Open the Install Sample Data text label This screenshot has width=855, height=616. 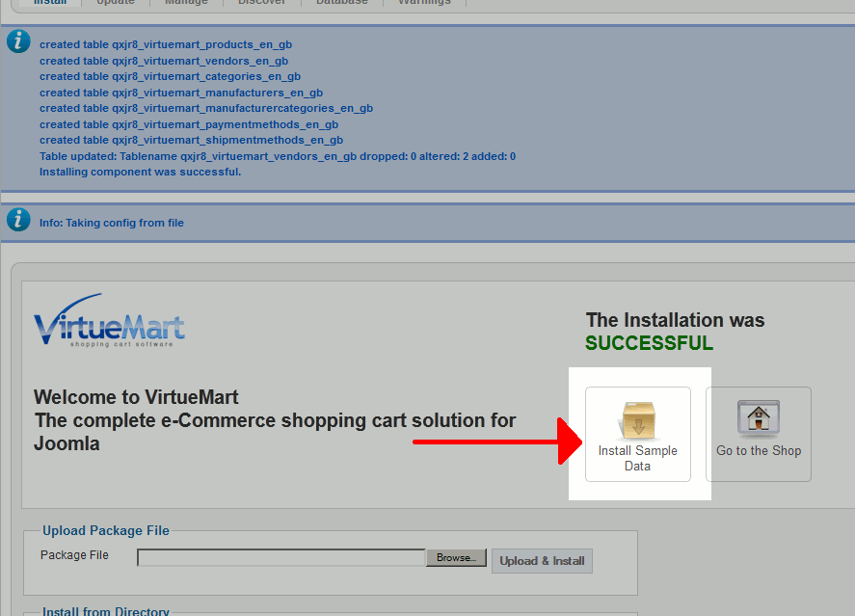(x=637, y=458)
